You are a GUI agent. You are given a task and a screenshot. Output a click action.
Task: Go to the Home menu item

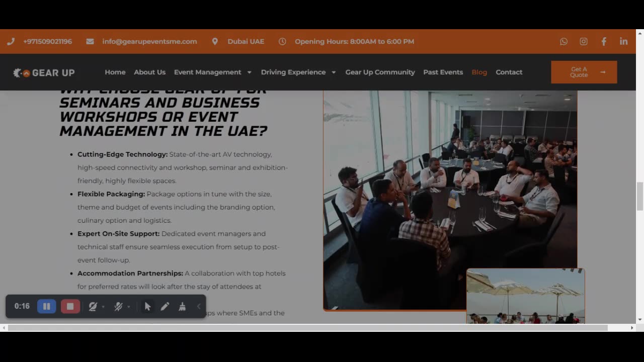pos(115,72)
